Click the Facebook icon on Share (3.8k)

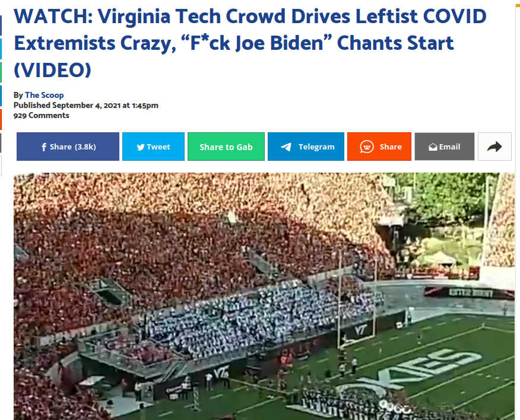click(44, 147)
